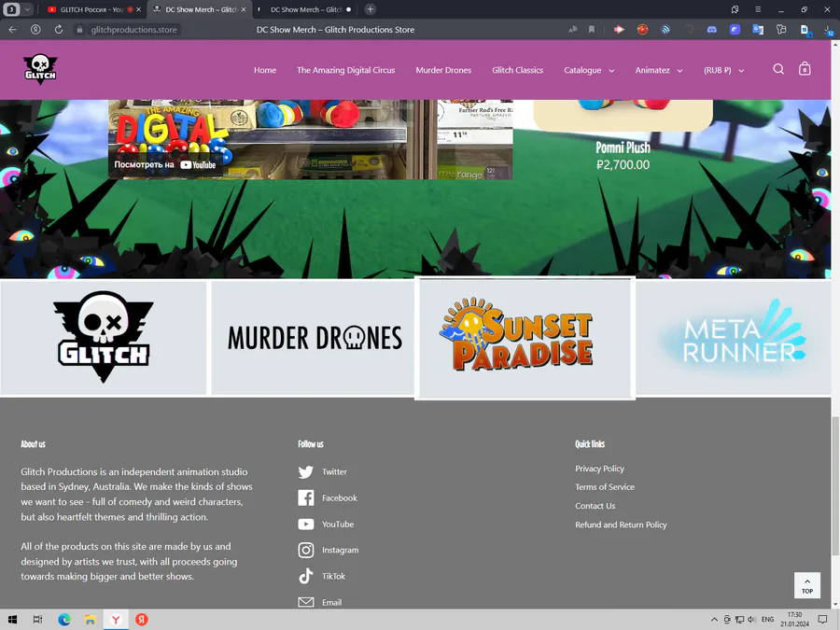Click the page vertical scrollbar thumb
The height and width of the screenshot is (630, 840).
(835, 486)
